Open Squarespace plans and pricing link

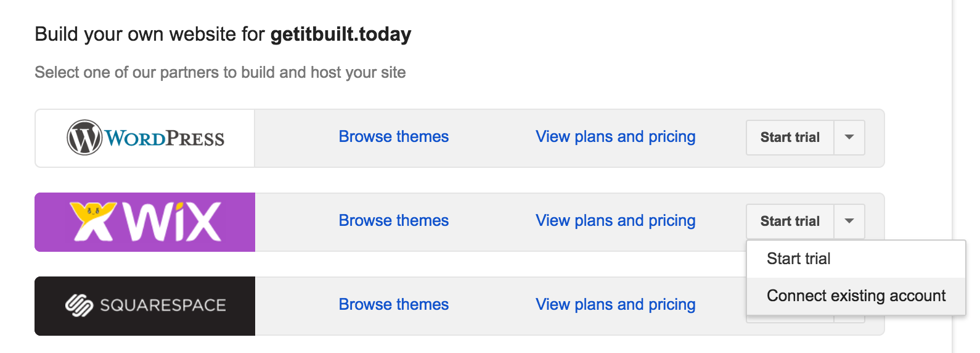point(615,304)
